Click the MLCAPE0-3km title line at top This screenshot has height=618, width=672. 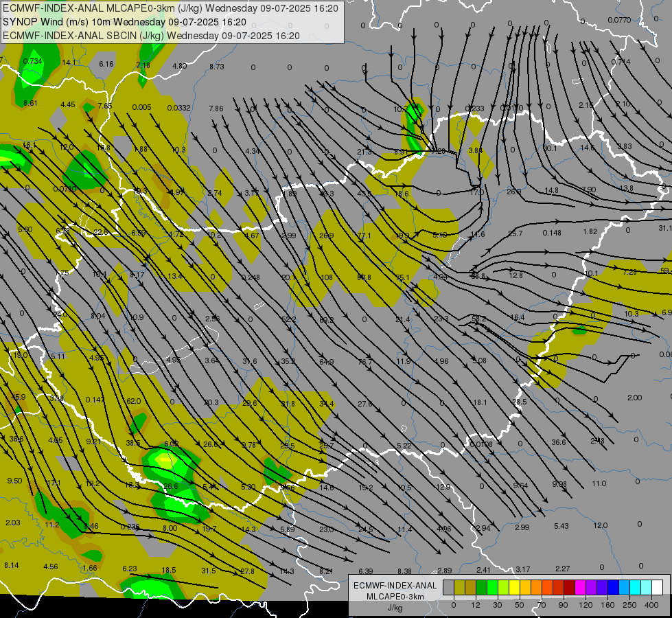tap(170, 8)
